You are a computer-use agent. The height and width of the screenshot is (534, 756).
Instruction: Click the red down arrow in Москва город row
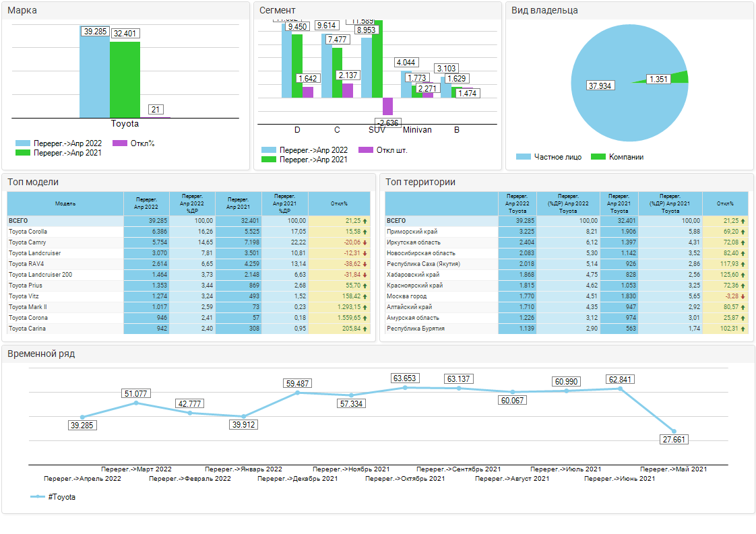click(x=743, y=296)
